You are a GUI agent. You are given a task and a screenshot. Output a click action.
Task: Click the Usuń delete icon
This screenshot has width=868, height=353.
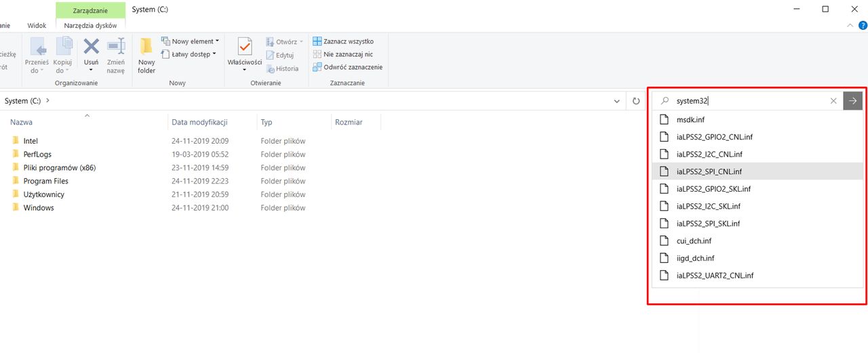91,47
